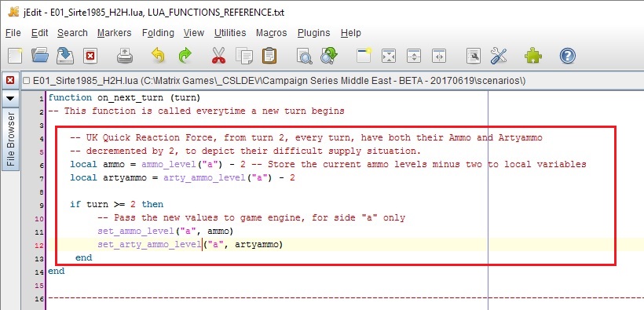Open the Search menu
Viewport: 644px width, 310px height.
coord(72,33)
